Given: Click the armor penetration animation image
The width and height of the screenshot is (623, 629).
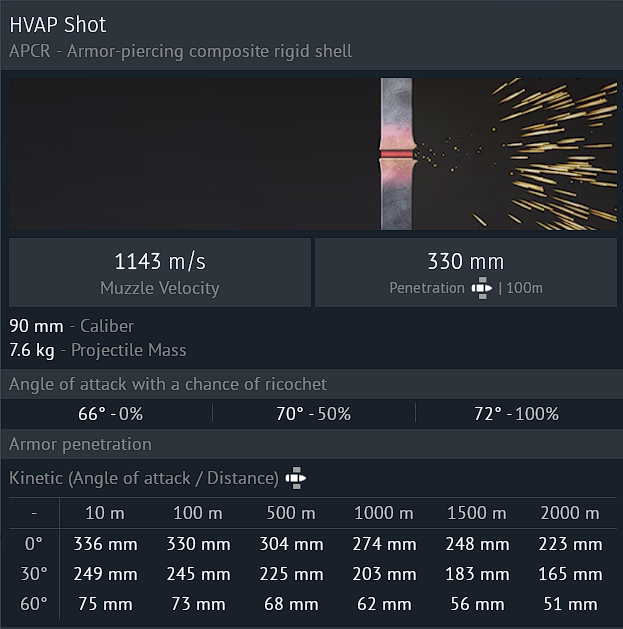Looking at the screenshot, I should [x=312, y=154].
